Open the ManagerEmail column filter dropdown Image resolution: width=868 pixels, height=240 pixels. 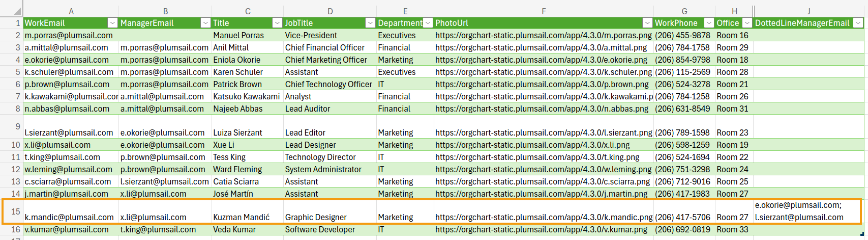205,23
